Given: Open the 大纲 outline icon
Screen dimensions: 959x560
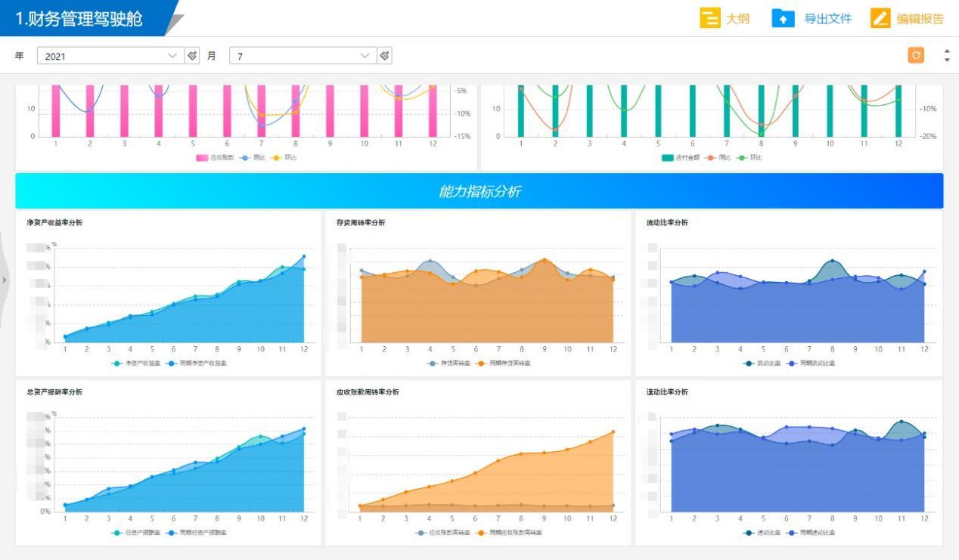Looking at the screenshot, I should tap(709, 19).
